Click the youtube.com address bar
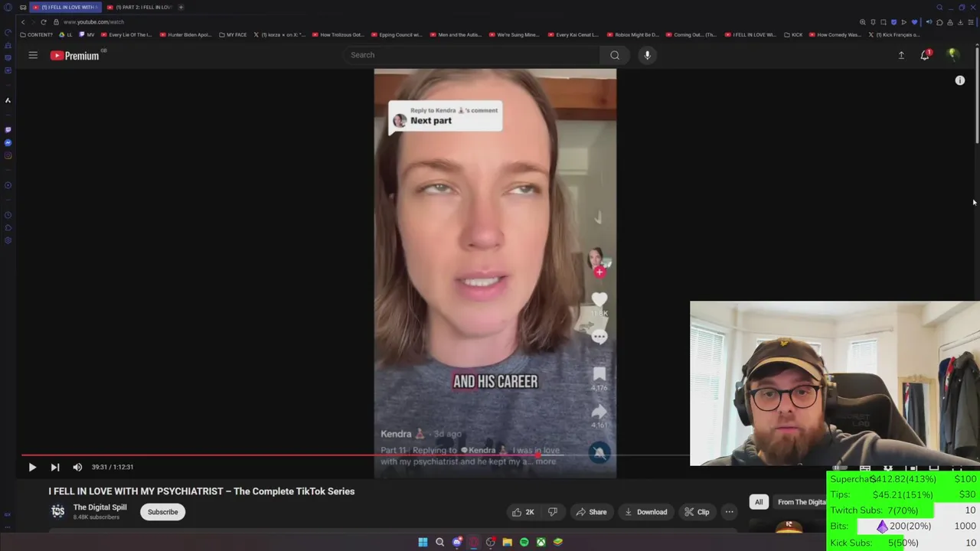This screenshot has height=551, width=980. (x=93, y=22)
